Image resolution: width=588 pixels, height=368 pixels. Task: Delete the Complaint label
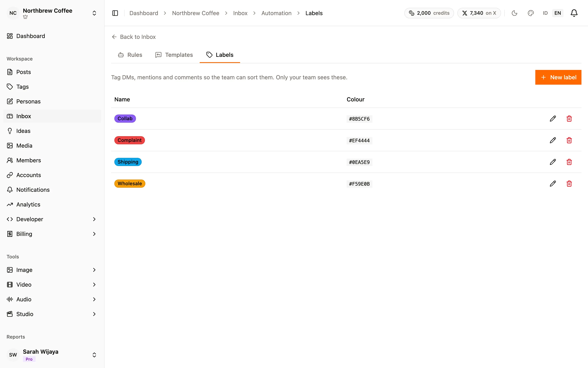[x=569, y=140]
